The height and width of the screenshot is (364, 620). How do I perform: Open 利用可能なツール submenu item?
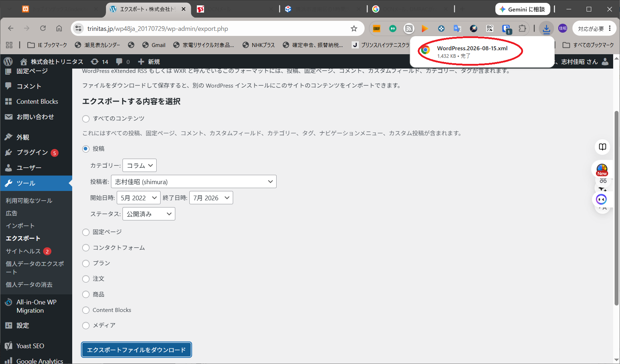point(29,201)
